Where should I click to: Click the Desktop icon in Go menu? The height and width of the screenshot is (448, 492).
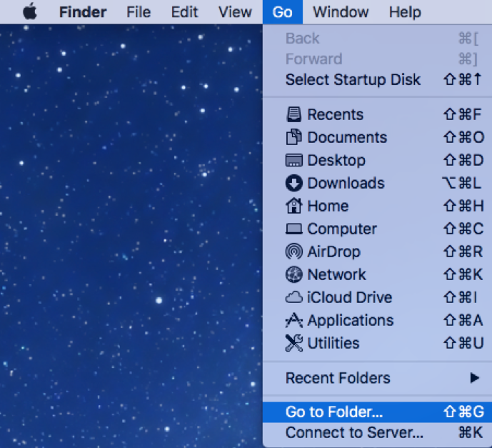click(293, 160)
